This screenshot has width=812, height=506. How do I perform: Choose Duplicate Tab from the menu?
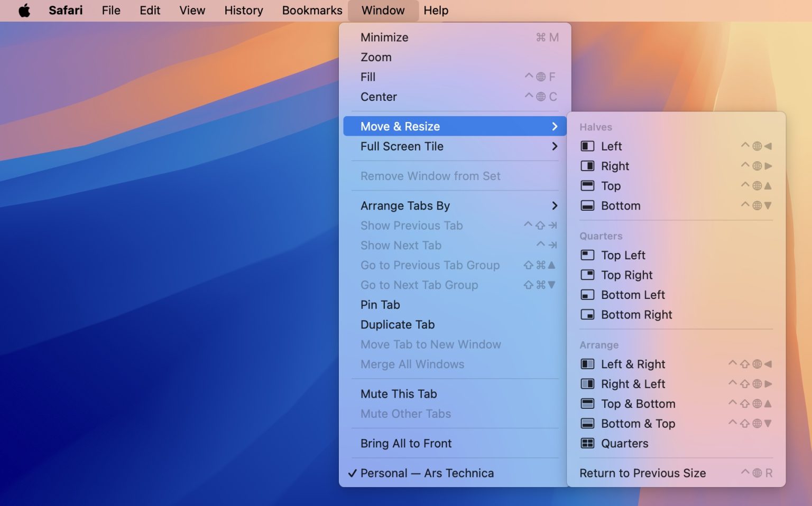coord(398,325)
